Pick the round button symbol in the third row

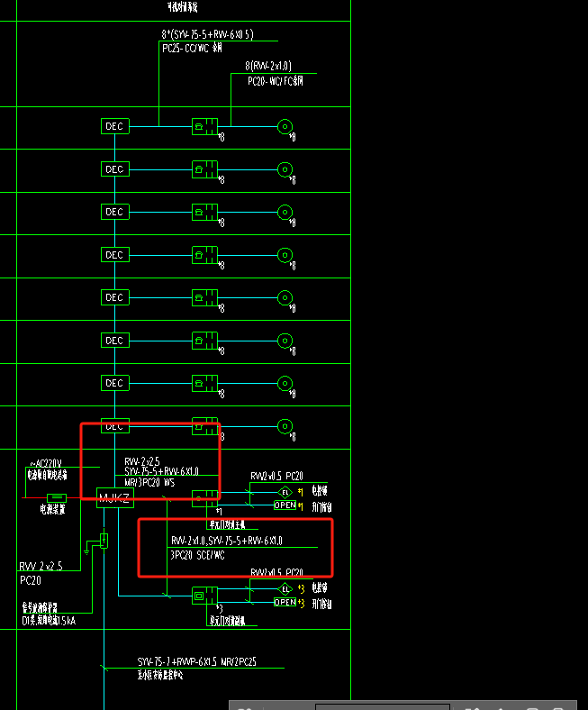click(285, 212)
